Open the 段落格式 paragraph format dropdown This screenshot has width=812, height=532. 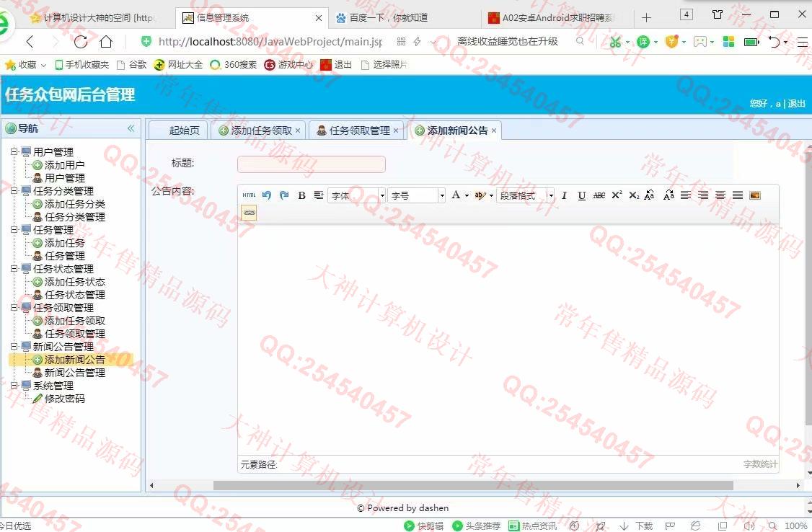coord(525,195)
